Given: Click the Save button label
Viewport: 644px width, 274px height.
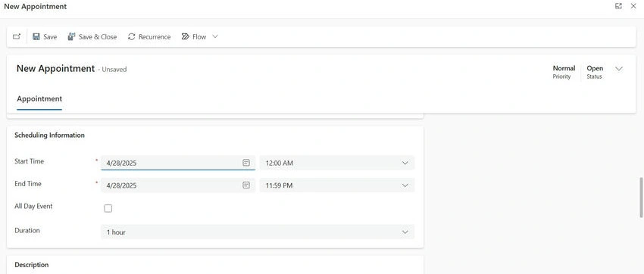Looking at the screenshot, I should (x=50, y=37).
